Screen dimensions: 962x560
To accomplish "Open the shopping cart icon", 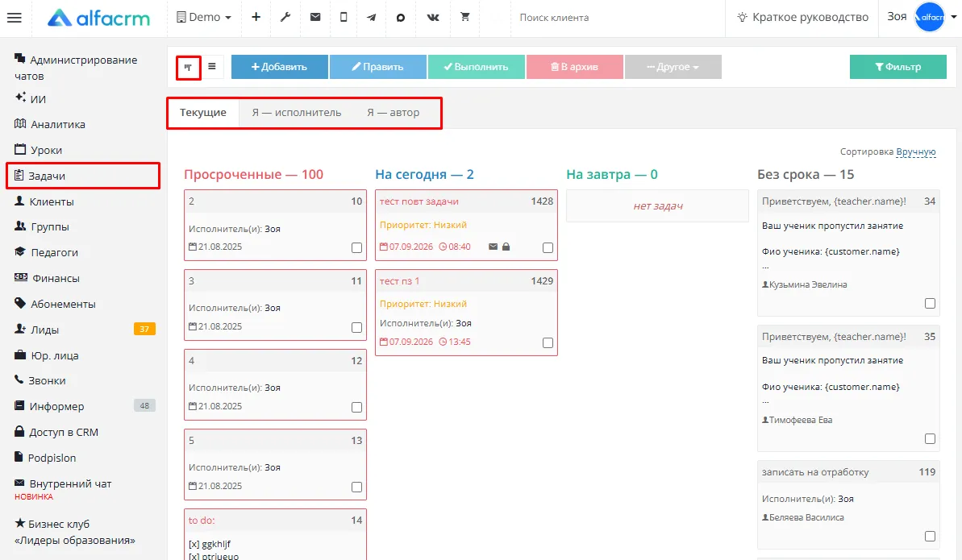I will pos(465,17).
